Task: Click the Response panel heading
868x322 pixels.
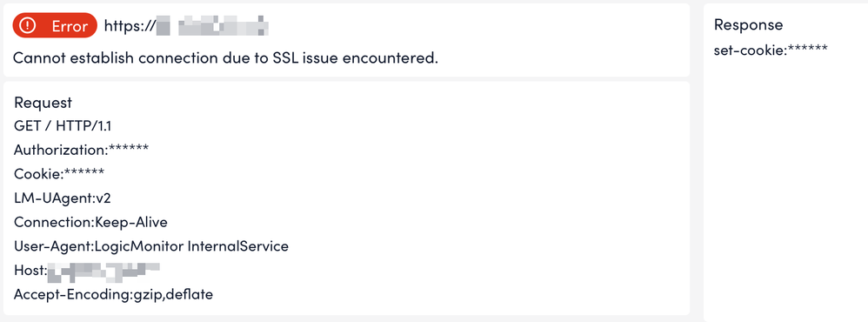Action: click(749, 24)
